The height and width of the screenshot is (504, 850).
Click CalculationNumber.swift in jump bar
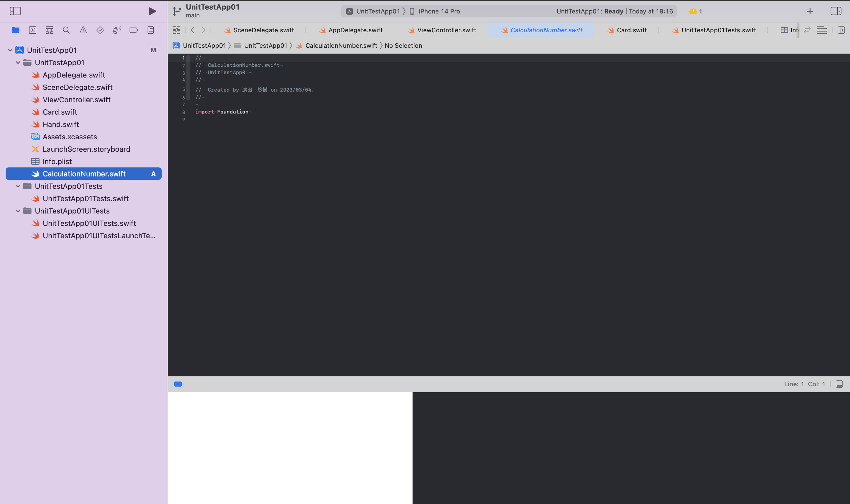336,46
